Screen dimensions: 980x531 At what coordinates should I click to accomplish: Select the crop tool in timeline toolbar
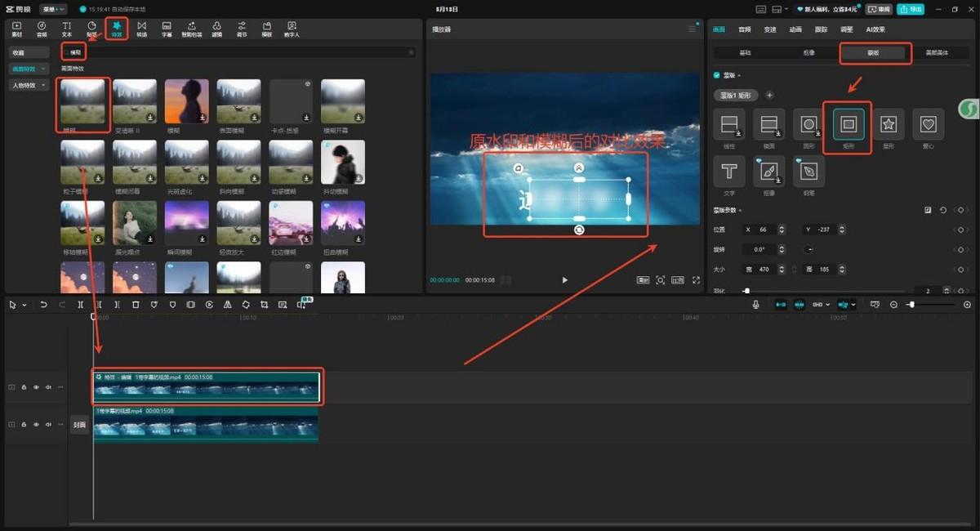264,305
